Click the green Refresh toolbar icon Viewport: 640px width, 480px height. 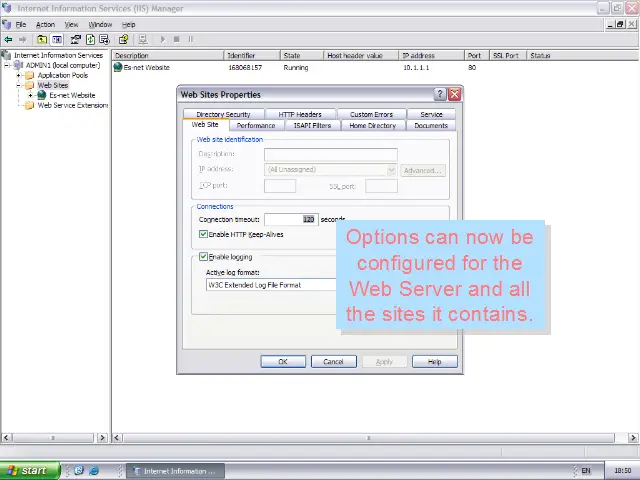tap(90, 40)
